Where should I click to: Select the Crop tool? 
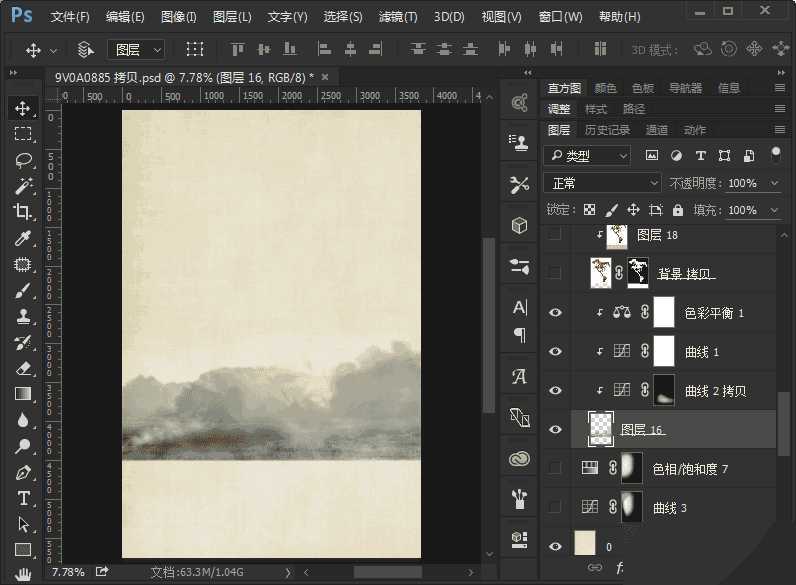(x=23, y=212)
